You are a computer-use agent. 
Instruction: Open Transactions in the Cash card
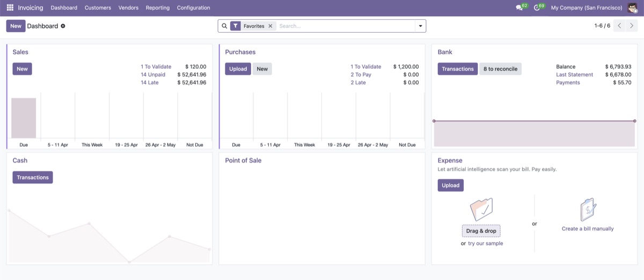click(x=33, y=177)
